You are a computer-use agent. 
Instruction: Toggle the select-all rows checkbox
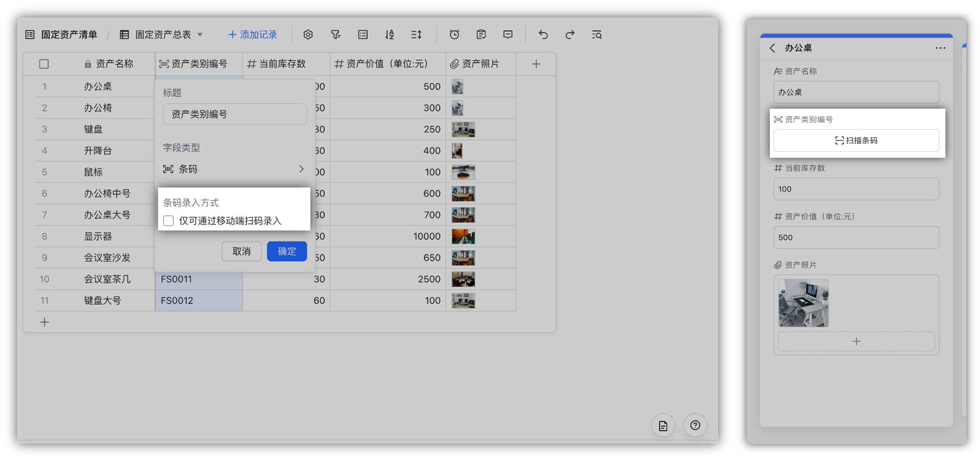pos(44,64)
